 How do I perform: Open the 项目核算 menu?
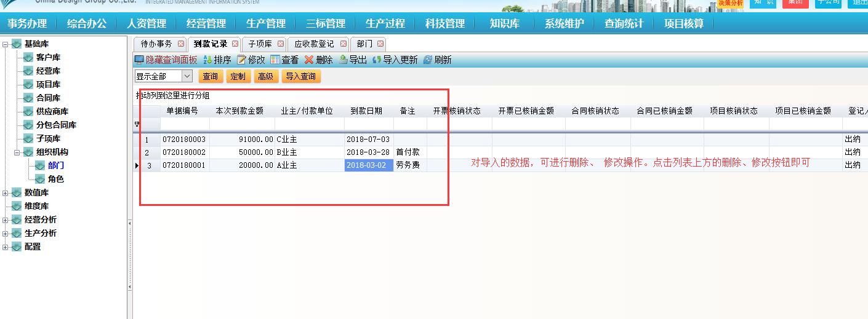(683, 23)
